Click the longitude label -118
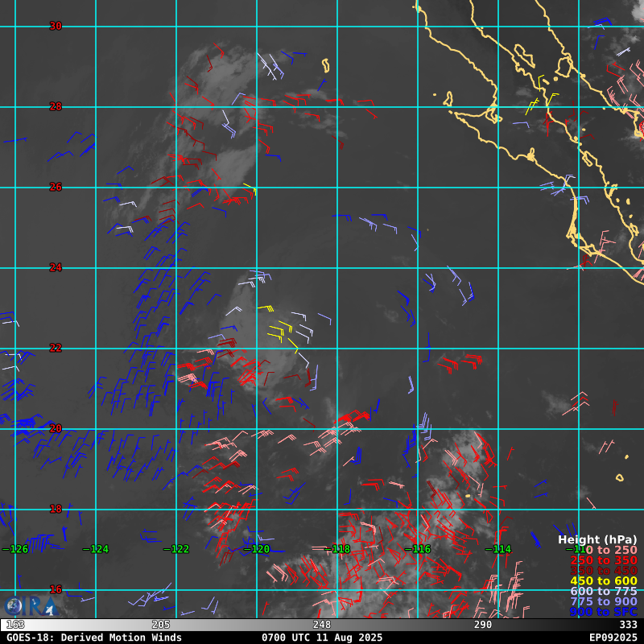 [337, 549]
